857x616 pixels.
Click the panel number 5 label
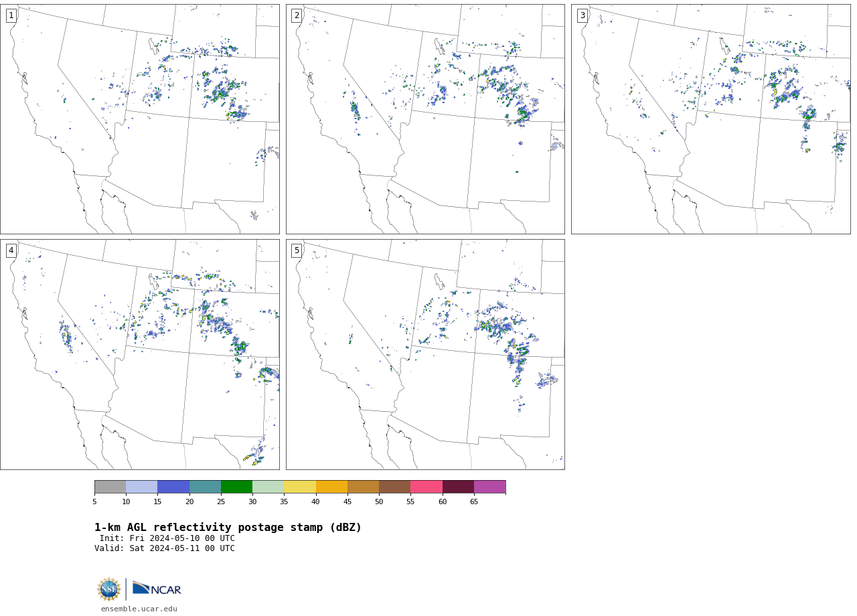[297, 250]
